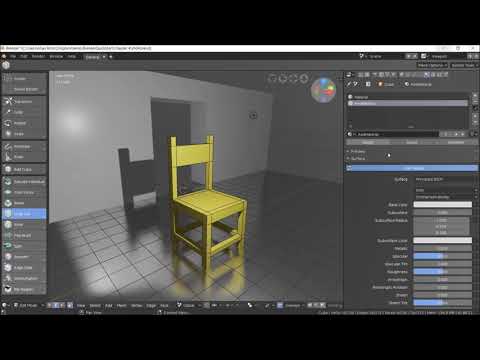Select the Ruler tool
This screenshot has width=480, height=360.
24,157
